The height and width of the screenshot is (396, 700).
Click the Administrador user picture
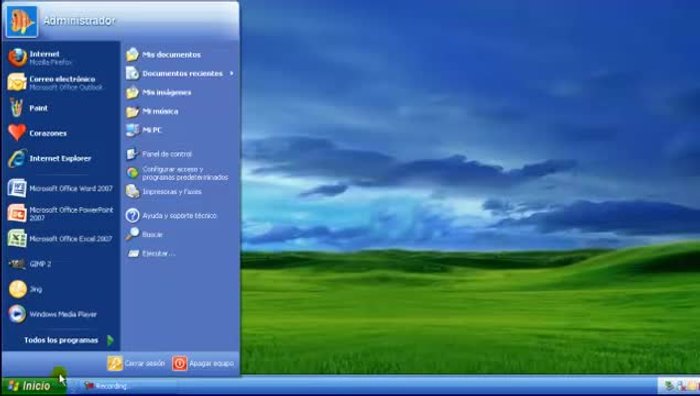pyautogui.click(x=21, y=21)
